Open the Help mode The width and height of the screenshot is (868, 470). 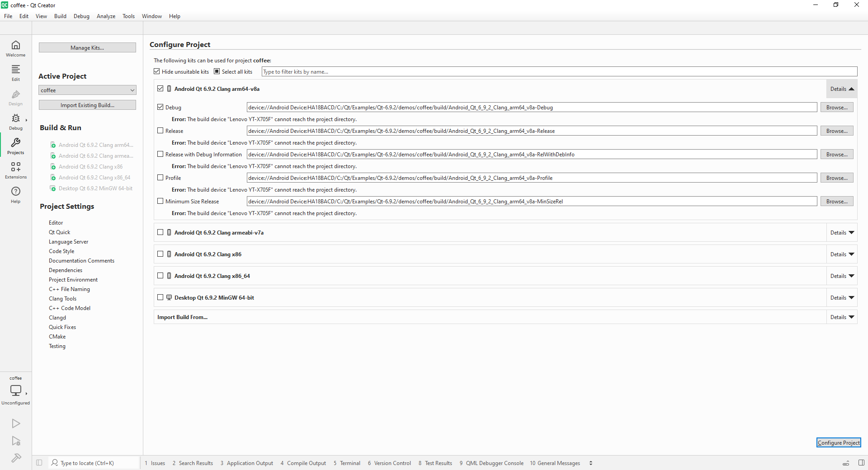click(x=16, y=195)
